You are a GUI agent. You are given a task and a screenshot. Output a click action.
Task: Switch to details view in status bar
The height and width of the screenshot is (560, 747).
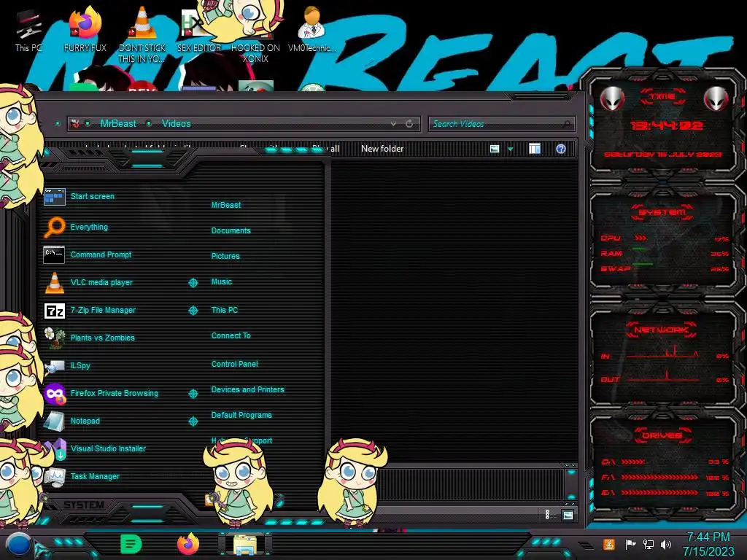click(547, 515)
